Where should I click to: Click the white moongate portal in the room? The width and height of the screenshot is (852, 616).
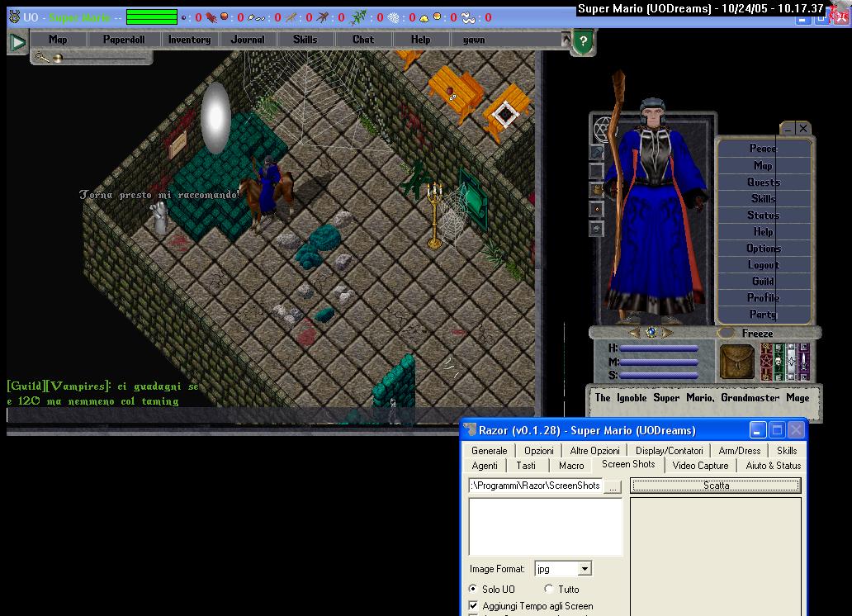click(x=215, y=118)
